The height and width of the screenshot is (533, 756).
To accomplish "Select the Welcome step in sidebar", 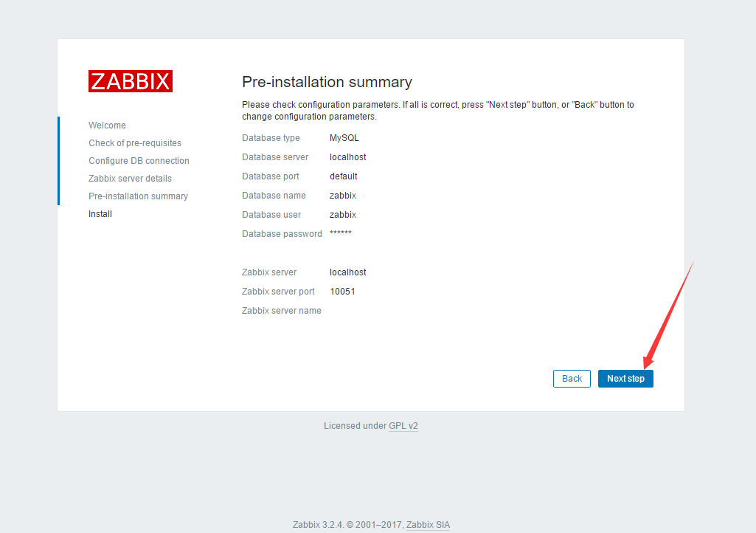I will click(x=107, y=125).
